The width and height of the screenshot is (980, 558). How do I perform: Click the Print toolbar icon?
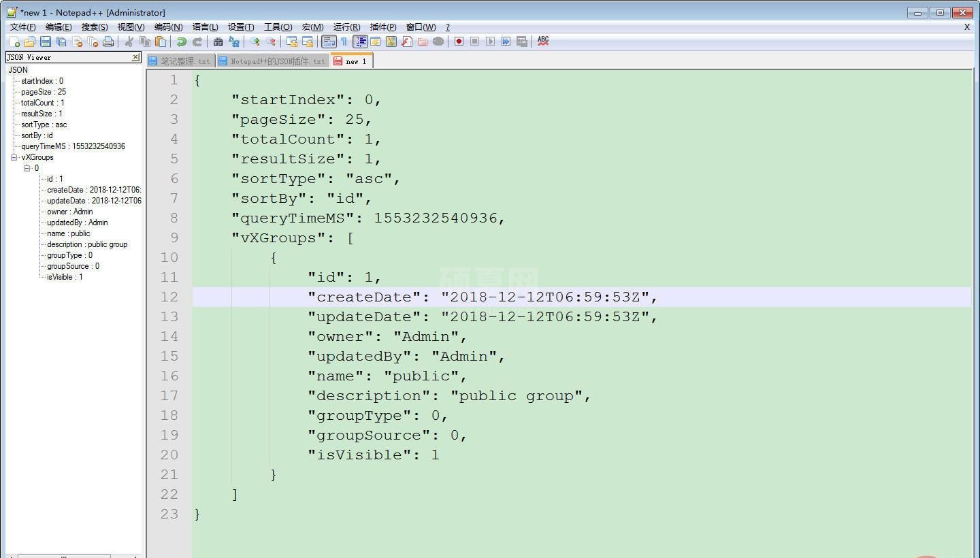point(108,42)
